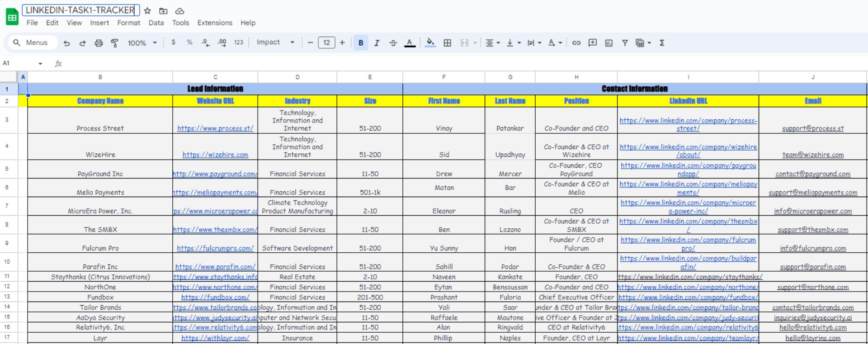Image resolution: width=868 pixels, height=344 pixels.
Task: Open the Borders tool
Action: coord(447,43)
